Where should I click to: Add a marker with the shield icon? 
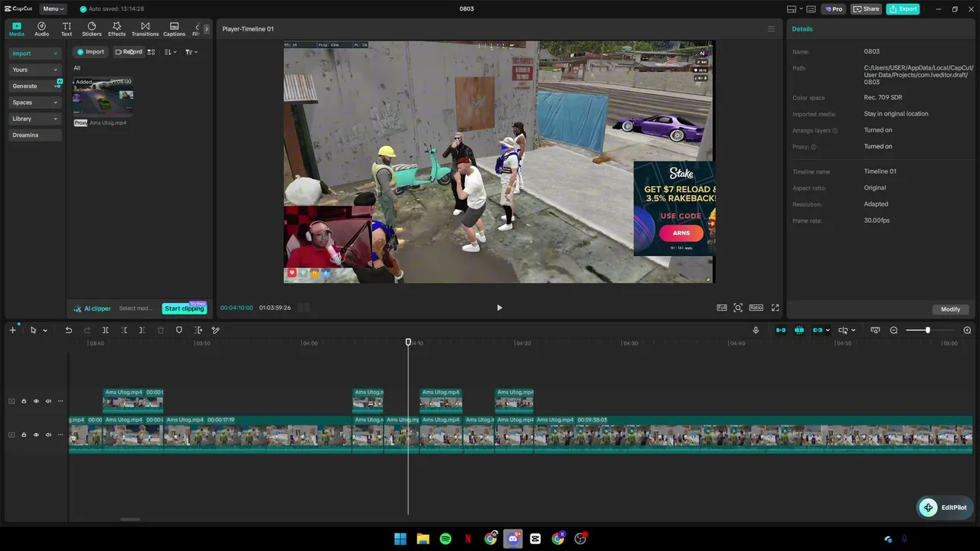point(179,331)
